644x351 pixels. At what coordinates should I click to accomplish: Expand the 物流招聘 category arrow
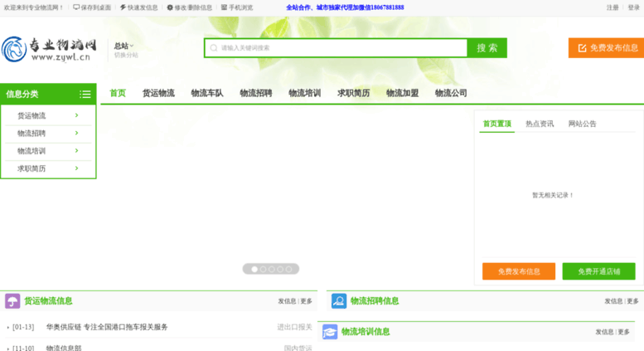pos(77,133)
